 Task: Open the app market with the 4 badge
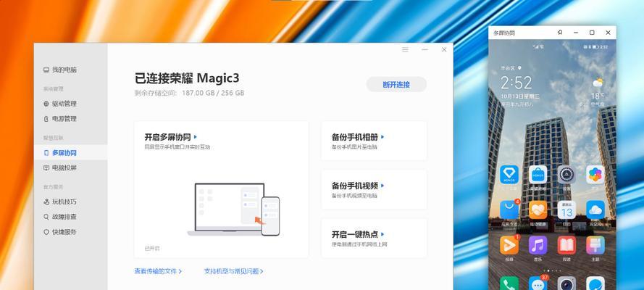click(509, 210)
